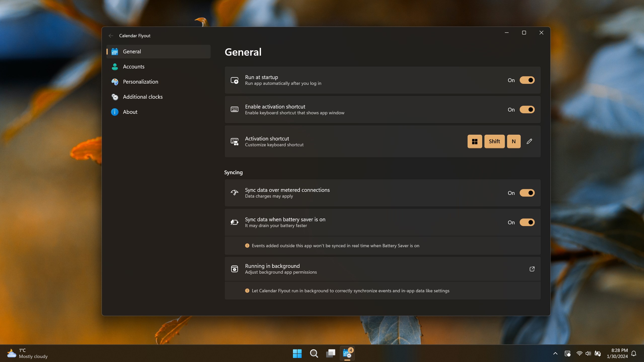Image resolution: width=644 pixels, height=362 pixels.
Task: Turn off Enable activation shortcut
Action: click(527, 110)
